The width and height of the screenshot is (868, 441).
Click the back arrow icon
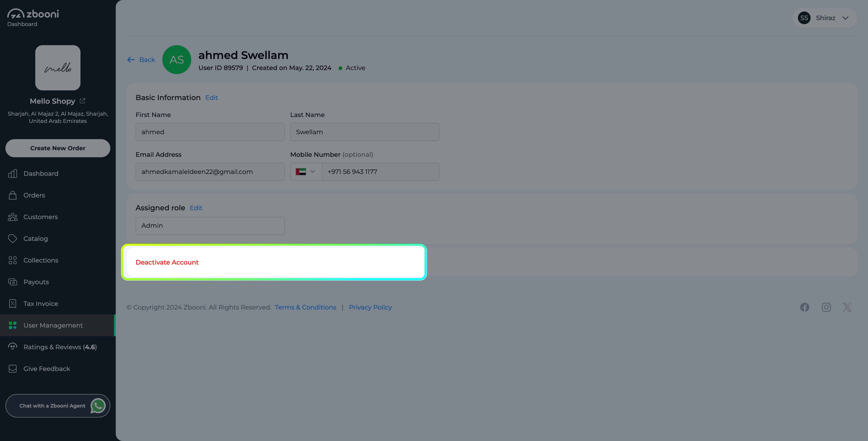131,60
